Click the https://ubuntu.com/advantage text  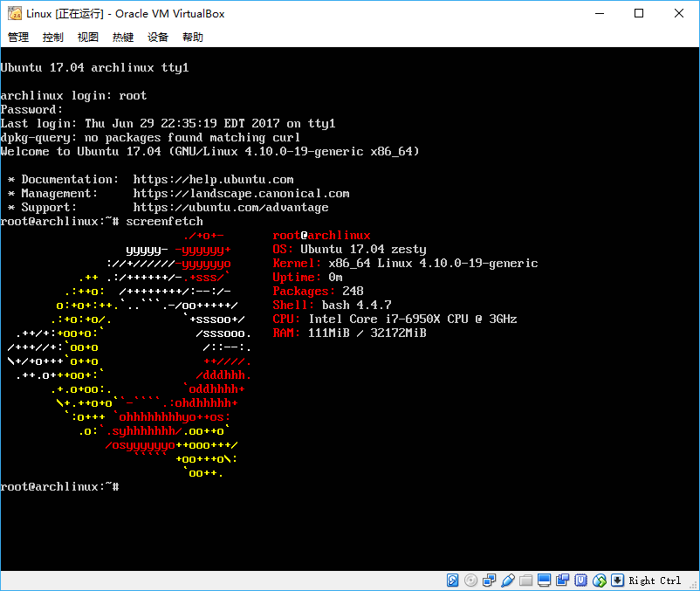[230, 208]
